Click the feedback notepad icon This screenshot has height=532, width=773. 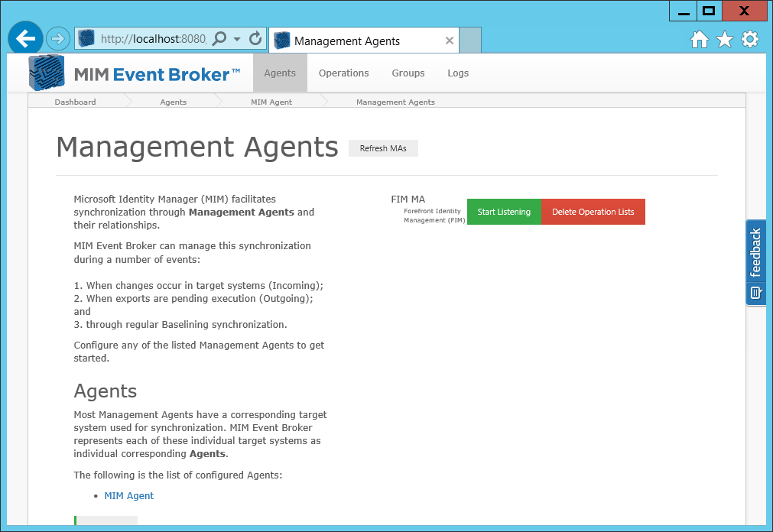pyautogui.click(x=755, y=293)
